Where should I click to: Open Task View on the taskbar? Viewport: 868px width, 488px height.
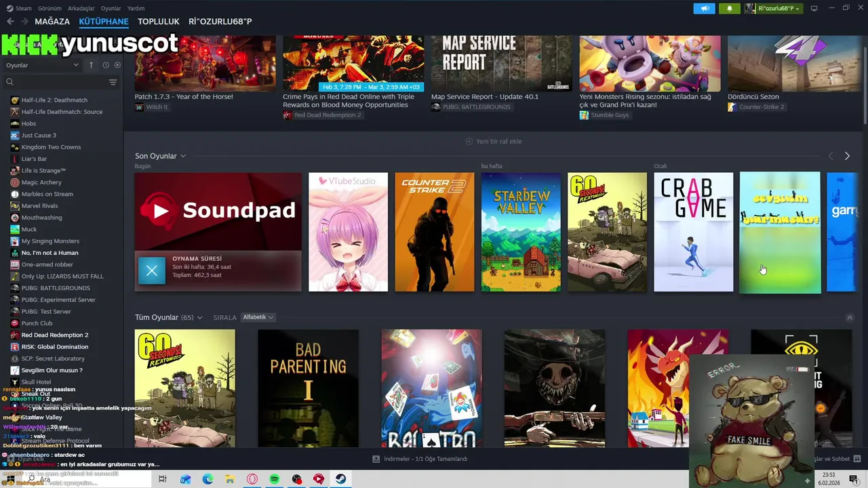coord(163,479)
